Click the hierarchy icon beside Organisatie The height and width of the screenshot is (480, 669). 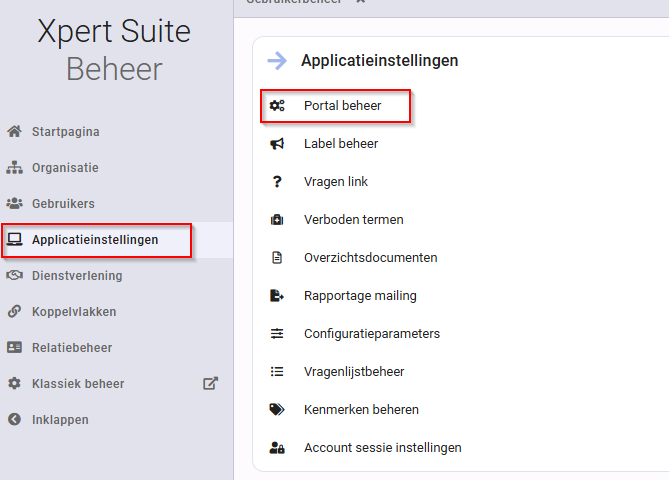(x=15, y=167)
